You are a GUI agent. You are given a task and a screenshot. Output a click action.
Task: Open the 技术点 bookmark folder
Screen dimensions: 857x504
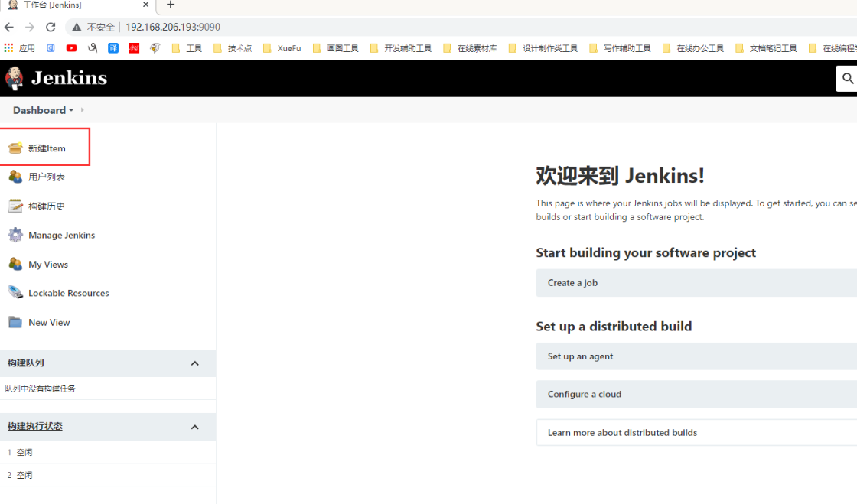[x=233, y=48]
